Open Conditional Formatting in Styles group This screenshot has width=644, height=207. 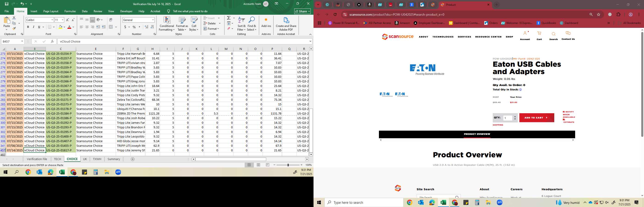click(167, 24)
